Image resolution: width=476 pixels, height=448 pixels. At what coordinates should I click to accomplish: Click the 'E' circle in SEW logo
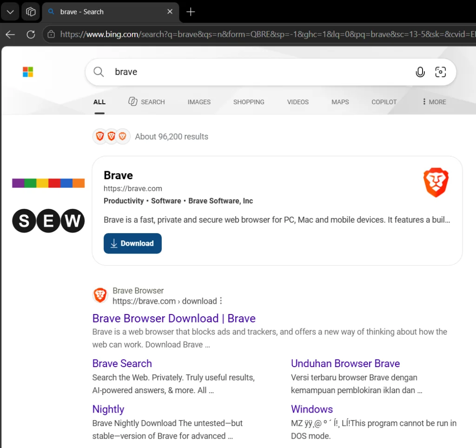click(x=48, y=221)
